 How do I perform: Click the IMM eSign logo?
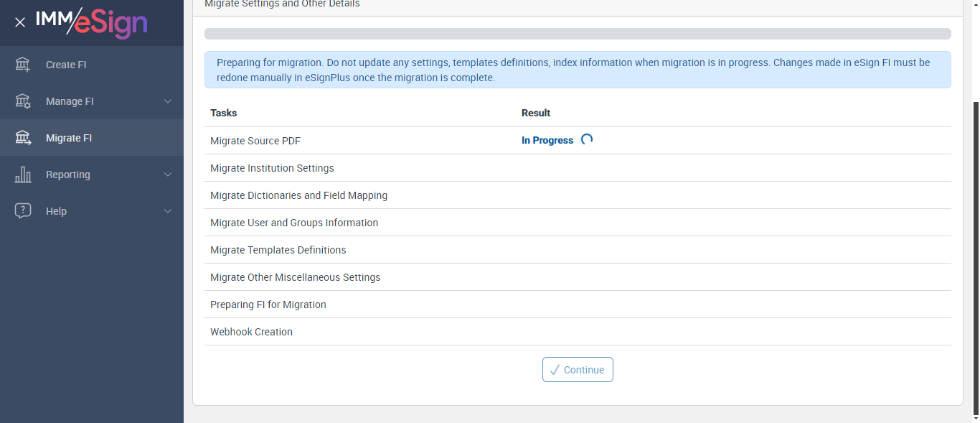click(x=92, y=22)
